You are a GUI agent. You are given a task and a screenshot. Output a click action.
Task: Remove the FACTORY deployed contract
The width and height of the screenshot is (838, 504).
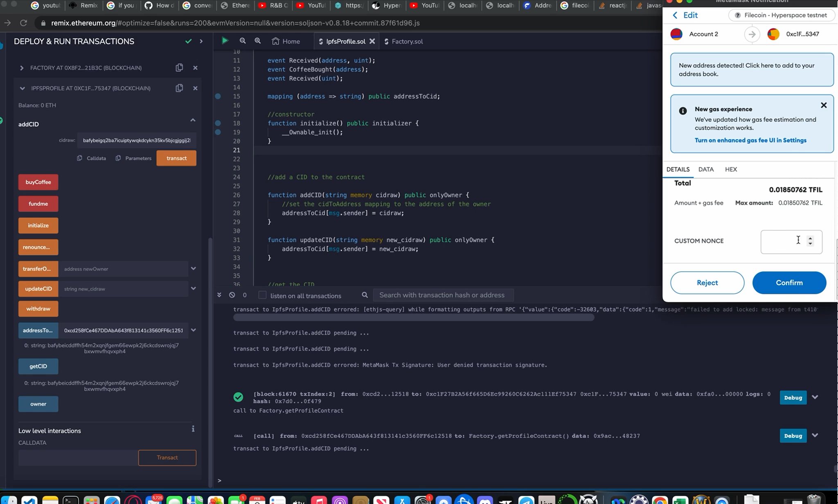(x=195, y=68)
